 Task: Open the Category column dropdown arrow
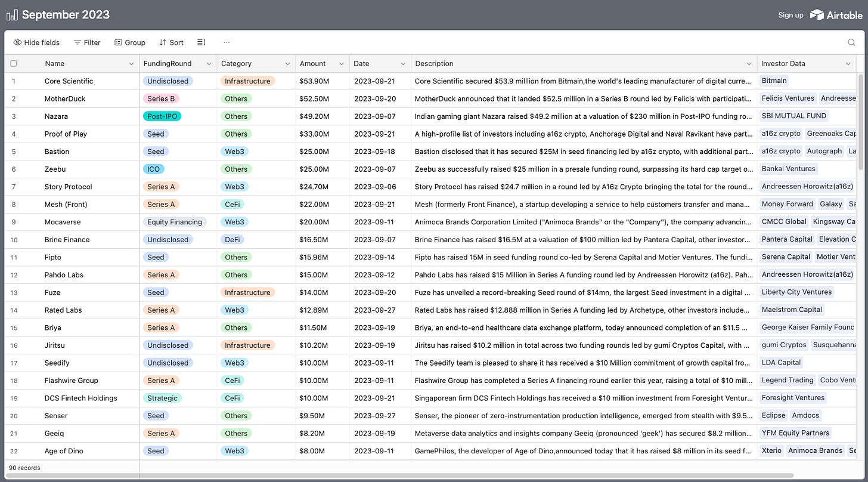point(287,63)
